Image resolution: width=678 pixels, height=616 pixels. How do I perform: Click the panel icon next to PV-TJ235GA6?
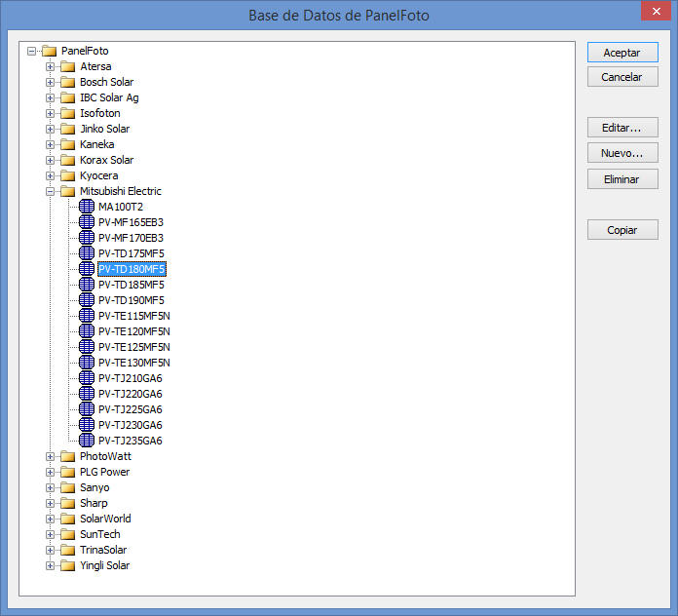[x=87, y=440]
